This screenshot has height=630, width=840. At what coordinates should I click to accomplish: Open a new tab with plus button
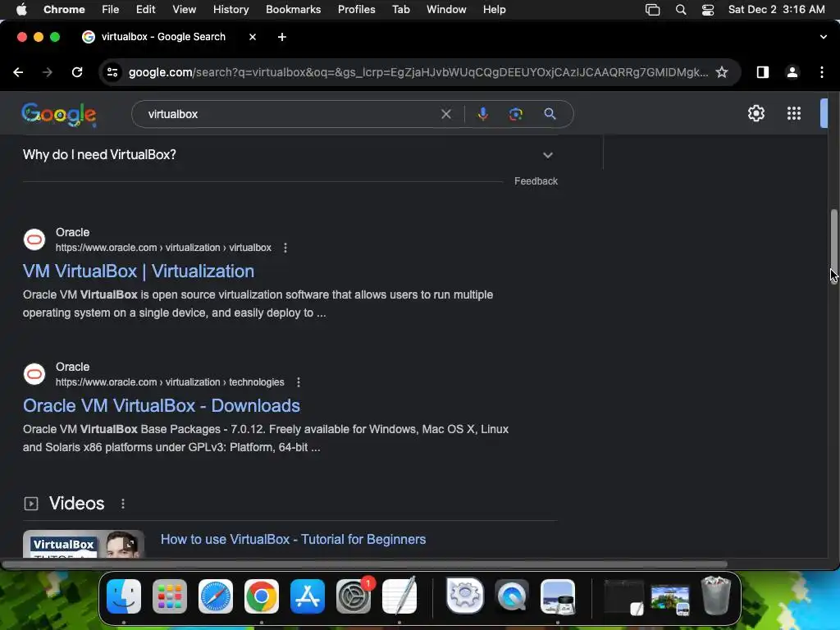(282, 37)
